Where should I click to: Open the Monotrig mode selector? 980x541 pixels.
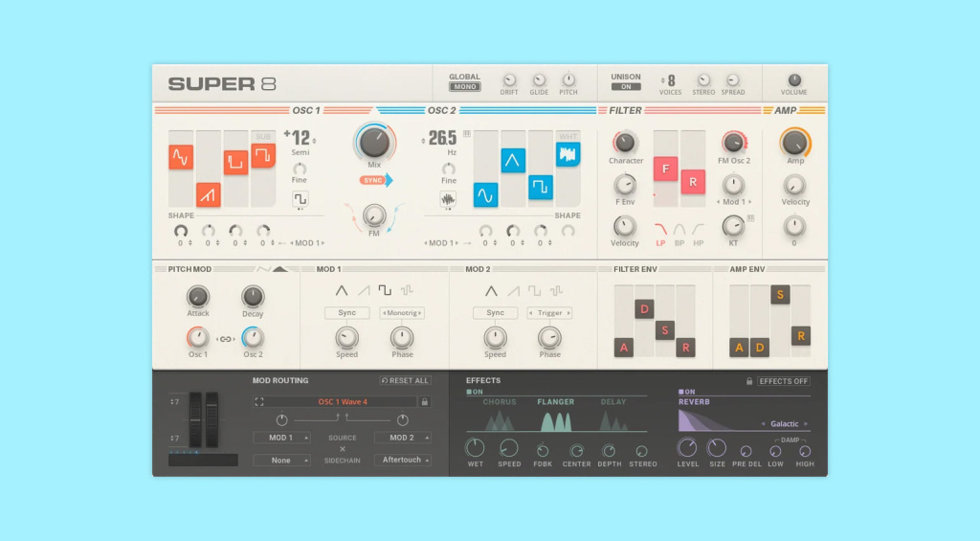click(402, 313)
